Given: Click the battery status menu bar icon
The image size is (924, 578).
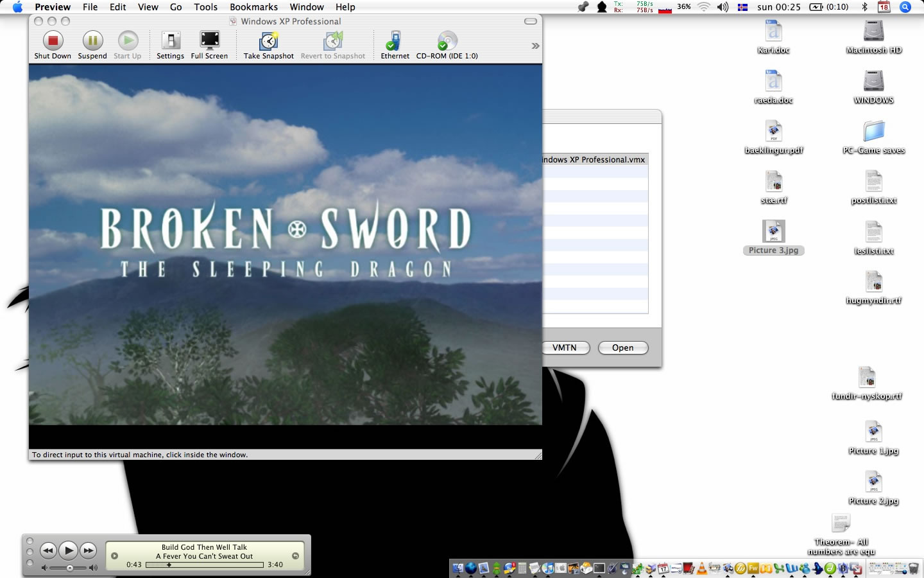Looking at the screenshot, I should 829,7.
